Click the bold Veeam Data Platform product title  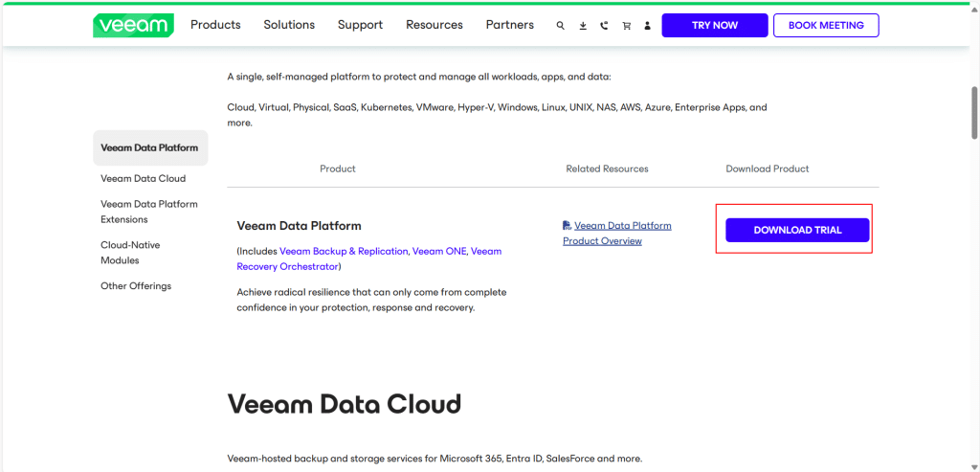tap(300, 226)
